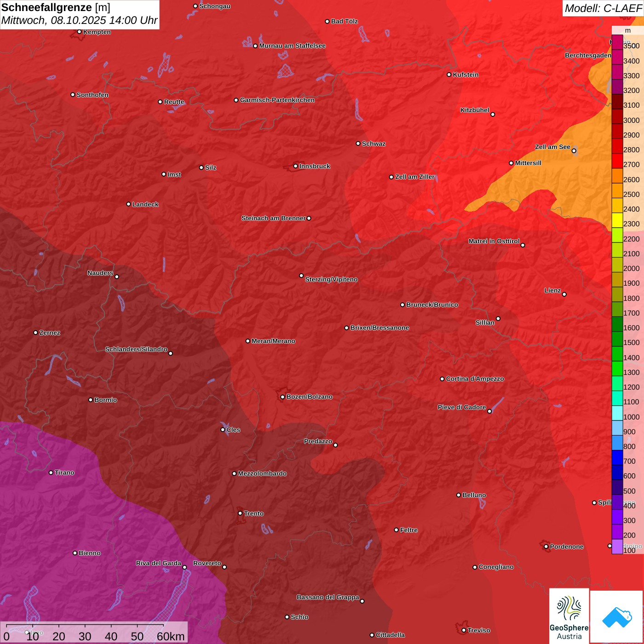Click the Matrei in Osttirol marker dot
Screen dimensions: 644x644
[x=523, y=245]
